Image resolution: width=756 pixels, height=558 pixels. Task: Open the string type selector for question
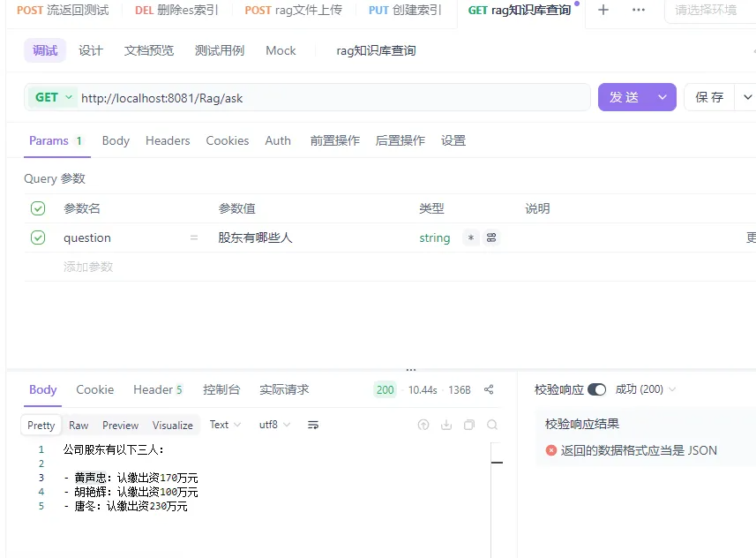tap(434, 238)
